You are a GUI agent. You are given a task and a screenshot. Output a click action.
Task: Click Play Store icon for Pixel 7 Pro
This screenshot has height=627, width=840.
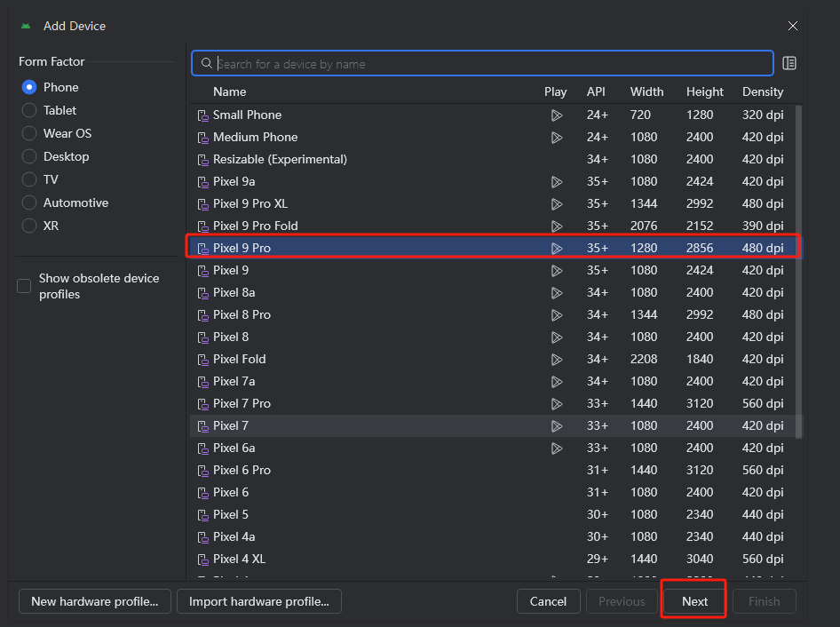[x=557, y=404]
